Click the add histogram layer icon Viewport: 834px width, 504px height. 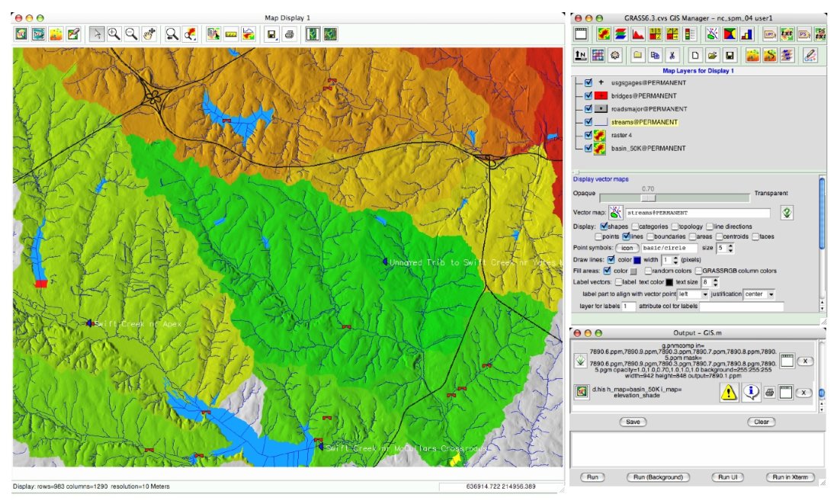point(637,34)
